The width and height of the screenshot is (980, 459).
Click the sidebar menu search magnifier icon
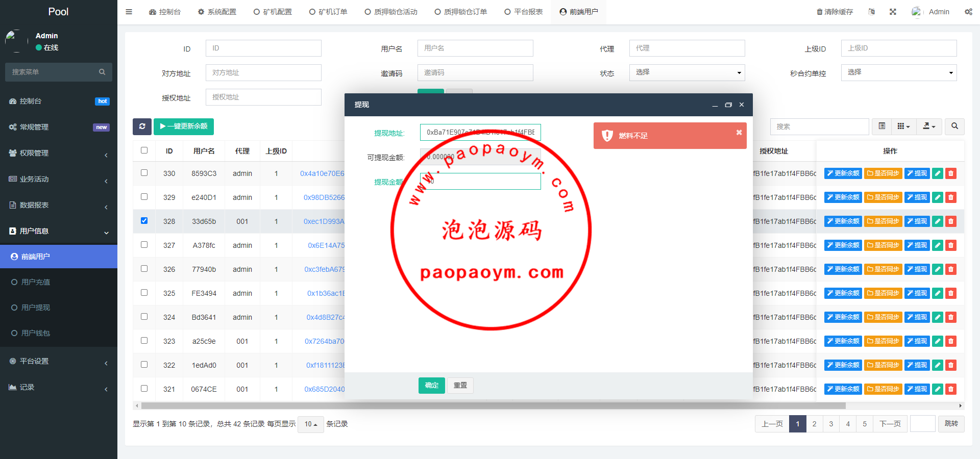[x=102, y=72]
